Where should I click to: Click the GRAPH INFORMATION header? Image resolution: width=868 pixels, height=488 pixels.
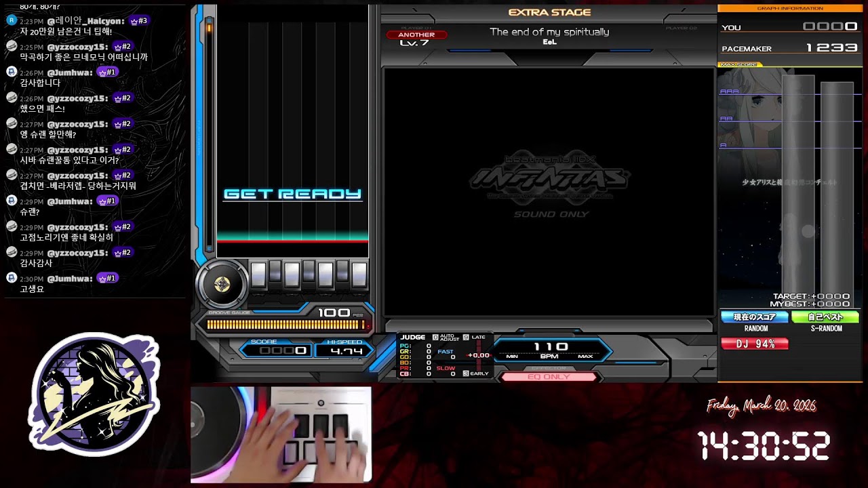[x=789, y=8]
